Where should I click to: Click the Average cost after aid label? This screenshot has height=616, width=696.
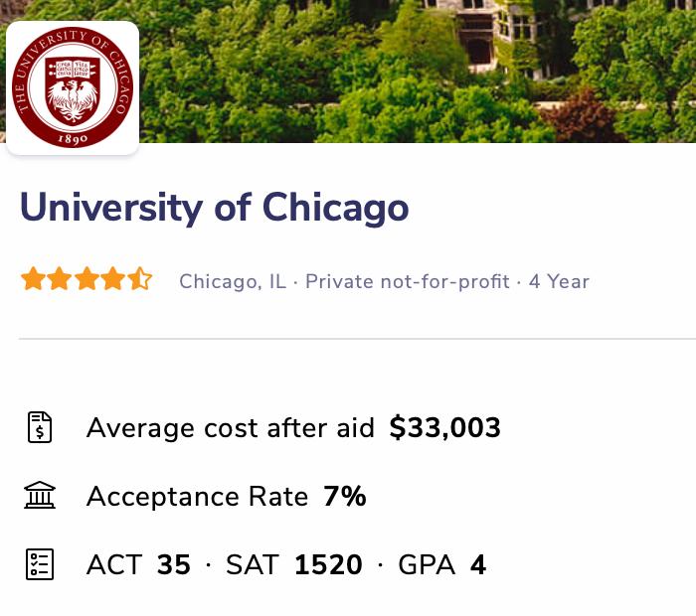tap(231, 428)
